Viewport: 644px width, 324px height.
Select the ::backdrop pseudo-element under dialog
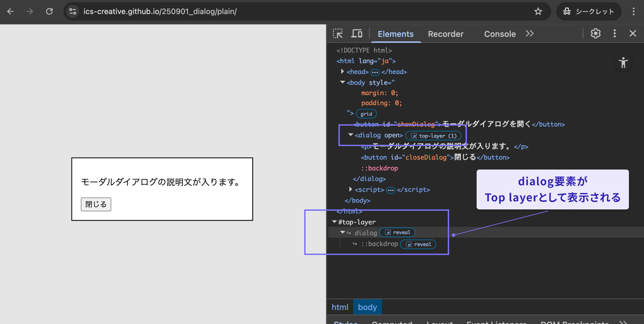pyautogui.click(x=379, y=168)
